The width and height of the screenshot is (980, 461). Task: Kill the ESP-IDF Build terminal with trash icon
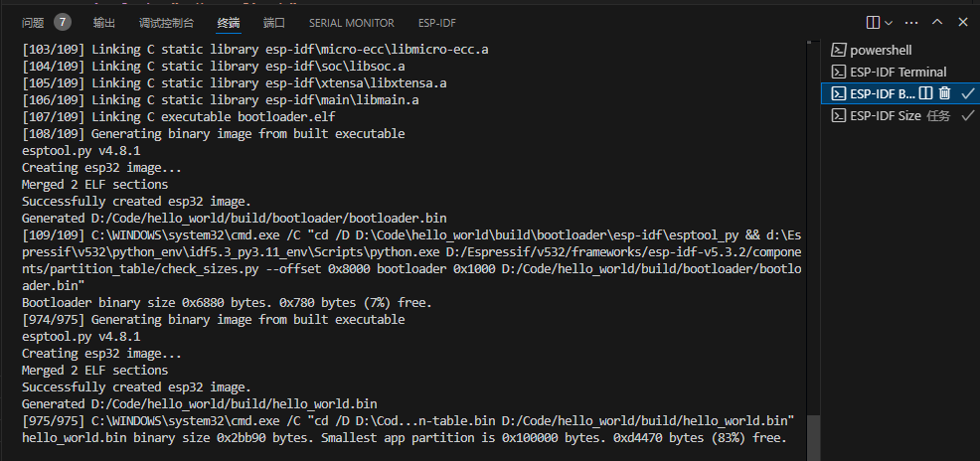[944, 93]
